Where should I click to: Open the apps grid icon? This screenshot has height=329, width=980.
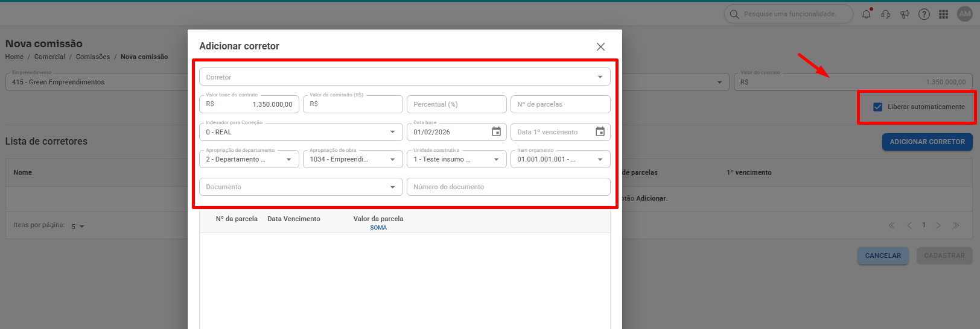click(x=944, y=14)
